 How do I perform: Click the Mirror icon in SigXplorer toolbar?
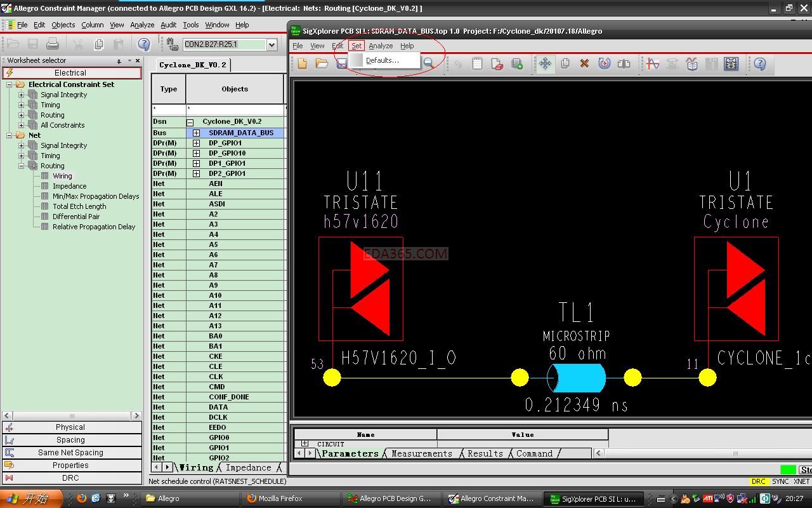pos(624,63)
